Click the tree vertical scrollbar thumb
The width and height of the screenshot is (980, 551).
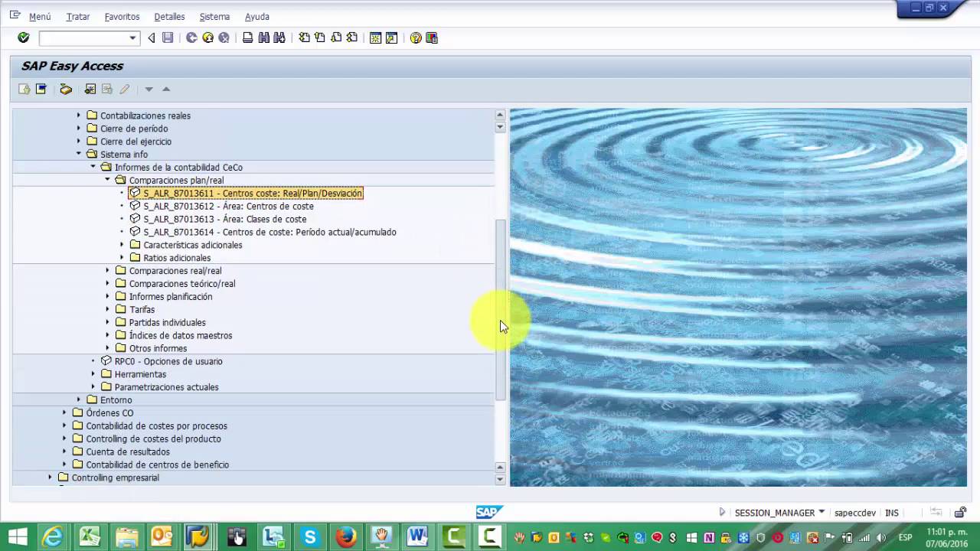coord(500,310)
